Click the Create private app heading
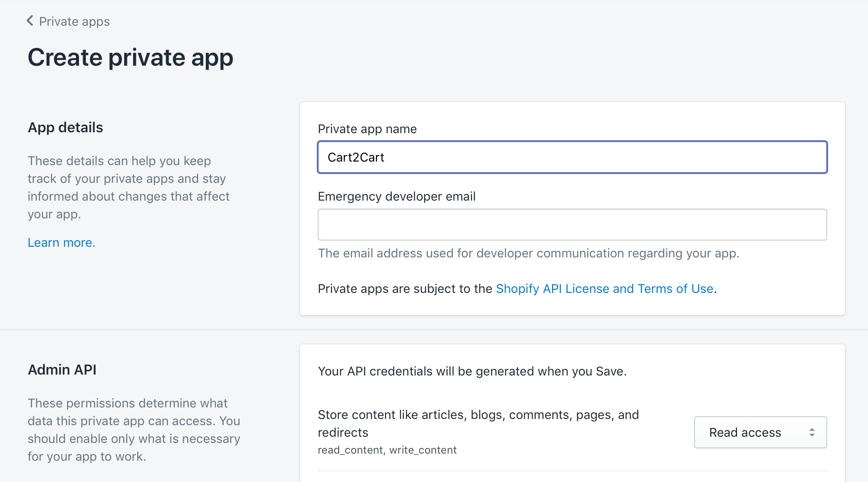The width and height of the screenshot is (868, 482). pyautogui.click(x=130, y=57)
